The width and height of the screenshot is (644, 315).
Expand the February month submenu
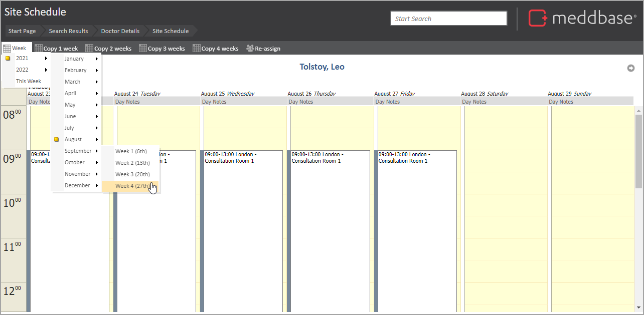[x=76, y=70]
